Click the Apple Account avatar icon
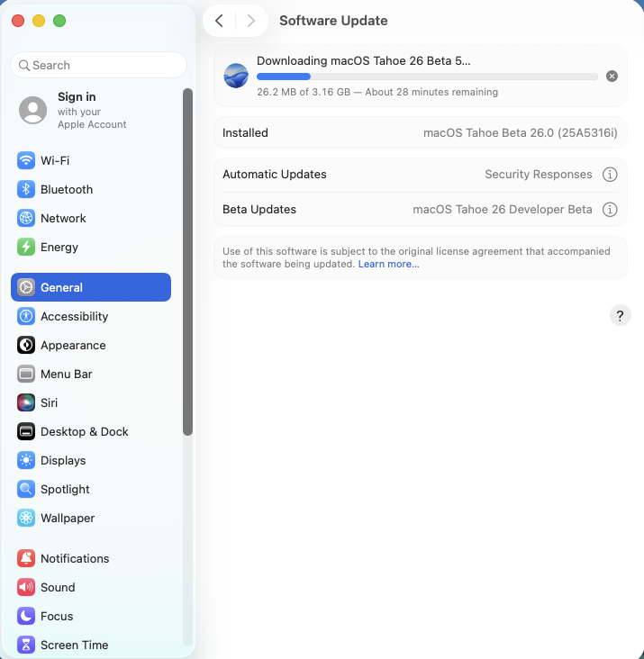 (32, 110)
